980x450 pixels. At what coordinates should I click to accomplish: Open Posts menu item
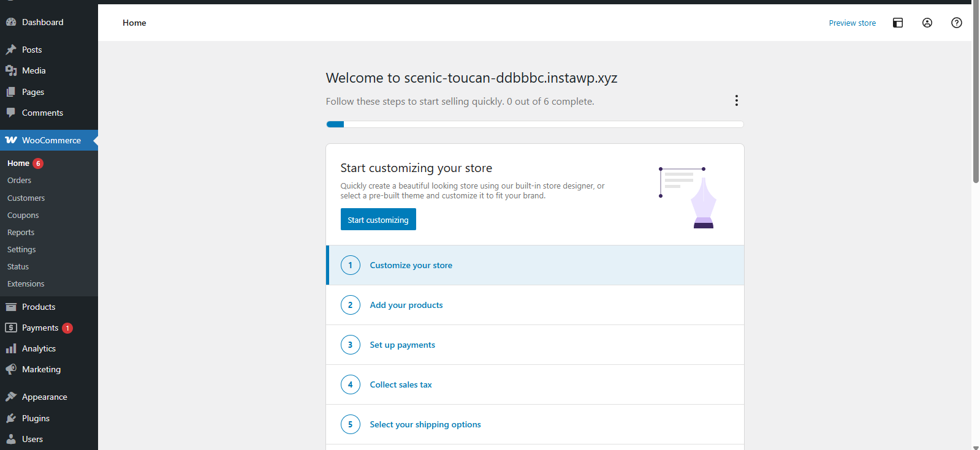pos(49,50)
